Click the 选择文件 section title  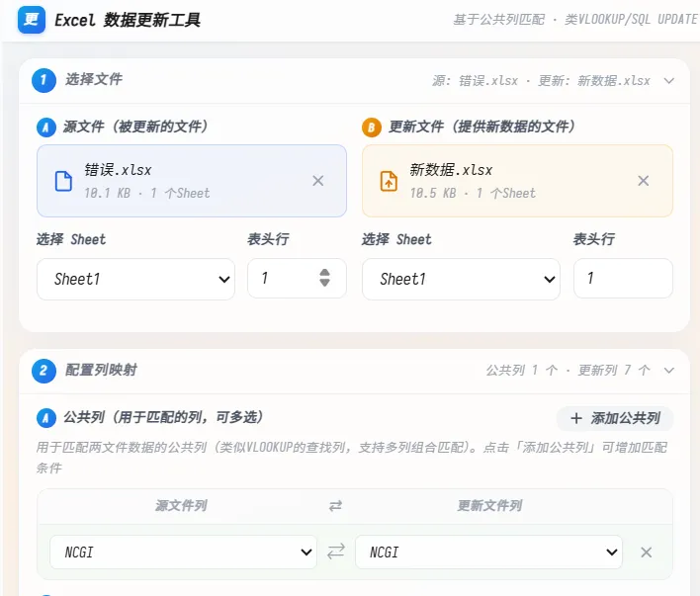point(94,79)
